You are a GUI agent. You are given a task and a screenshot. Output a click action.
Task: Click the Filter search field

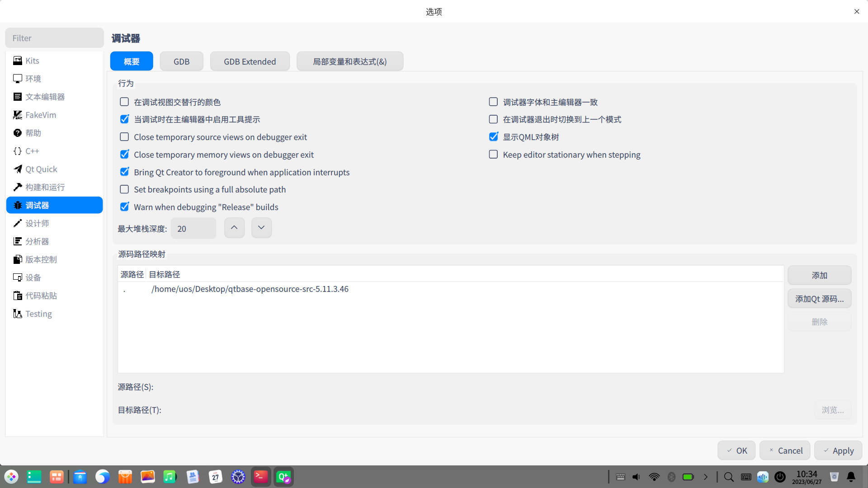click(x=55, y=38)
